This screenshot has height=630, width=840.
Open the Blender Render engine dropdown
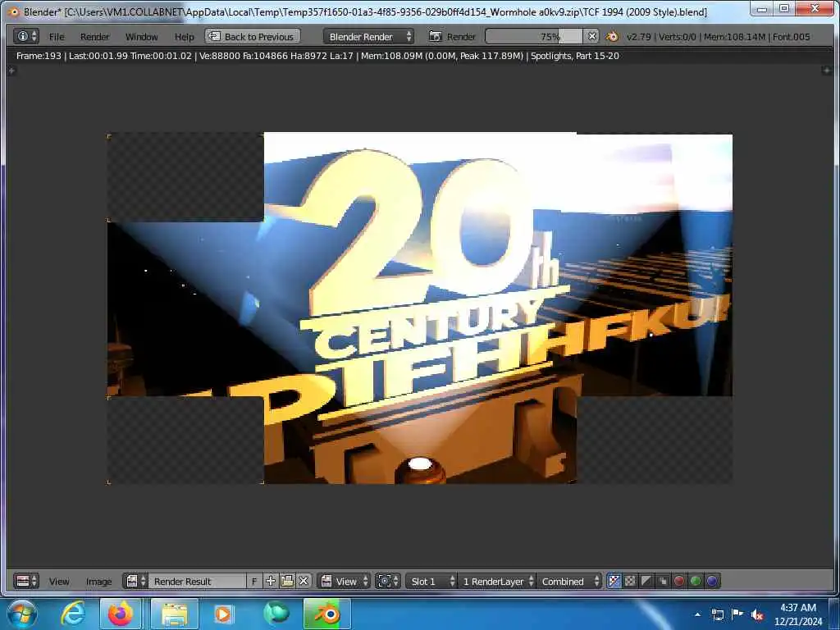[368, 36]
